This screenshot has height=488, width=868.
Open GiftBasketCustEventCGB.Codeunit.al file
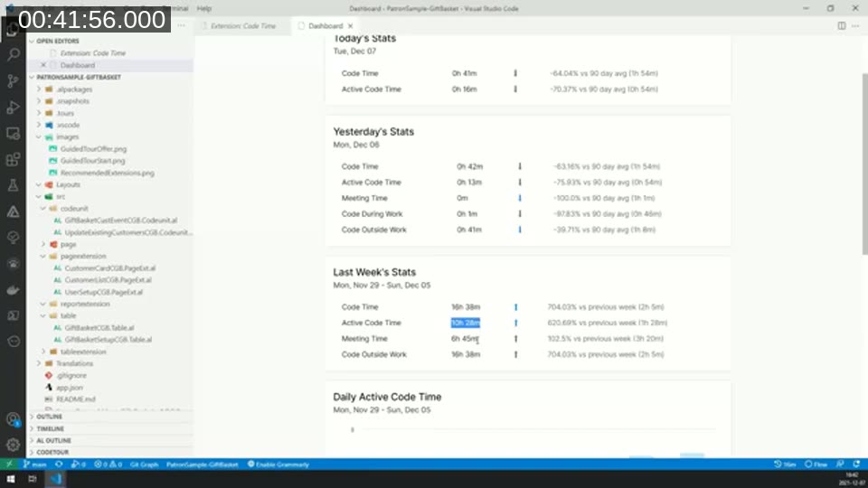point(120,221)
